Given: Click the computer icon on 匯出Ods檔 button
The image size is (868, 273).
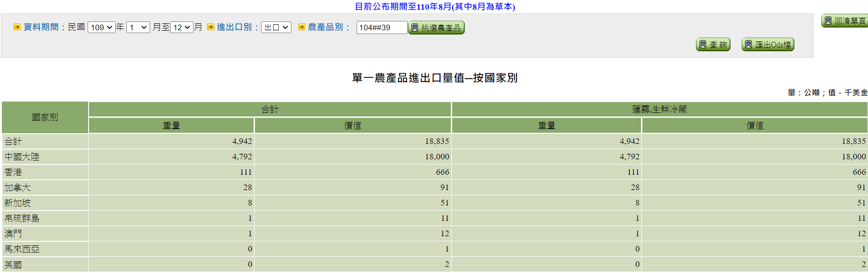Looking at the screenshot, I should tap(749, 45).
